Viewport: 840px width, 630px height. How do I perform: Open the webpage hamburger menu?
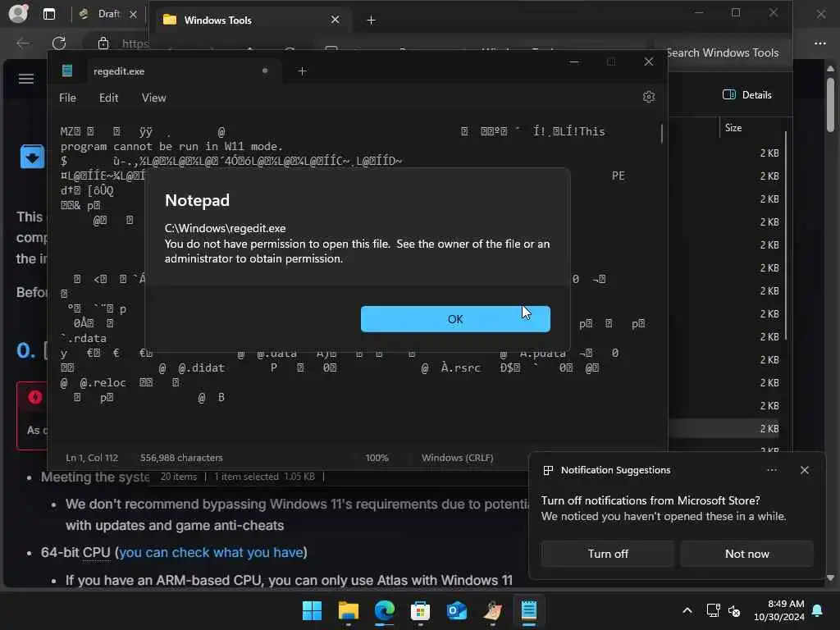[x=26, y=80]
